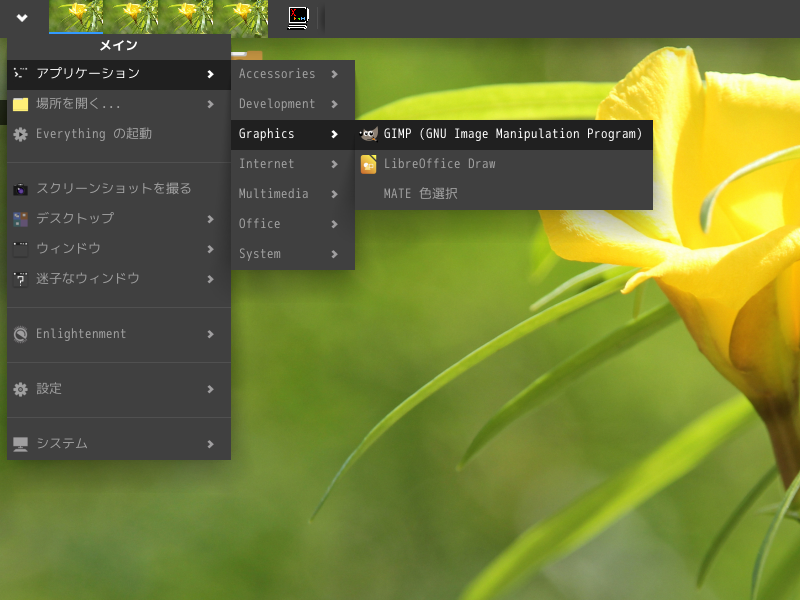The width and height of the screenshot is (800, 600).
Task: Open the ウィンドウ menu entry
Action: coord(119,249)
